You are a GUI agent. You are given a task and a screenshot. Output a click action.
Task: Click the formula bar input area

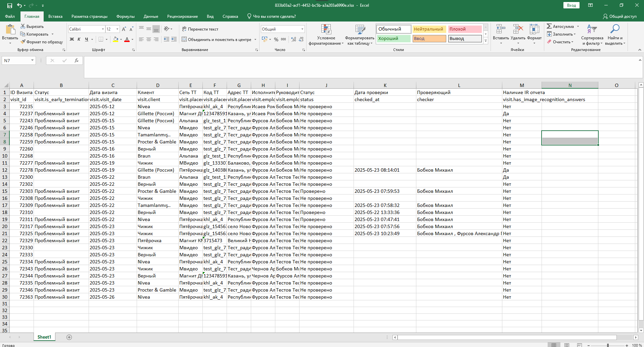coord(361,67)
